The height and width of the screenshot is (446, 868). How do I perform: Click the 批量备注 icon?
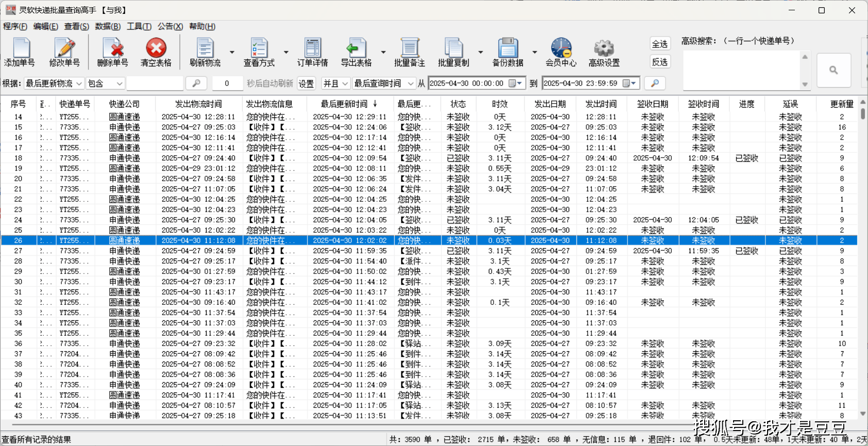tap(410, 48)
